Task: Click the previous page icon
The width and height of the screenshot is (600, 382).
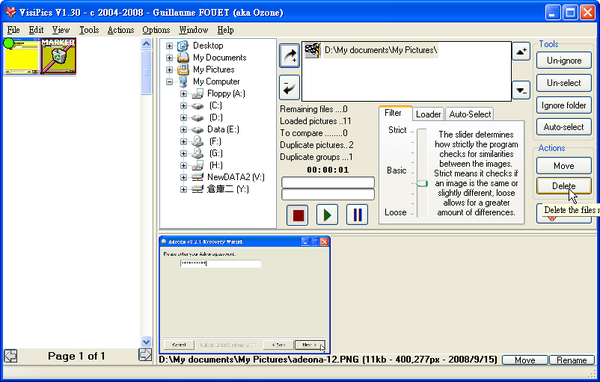Action: pyautogui.click(x=10, y=356)
